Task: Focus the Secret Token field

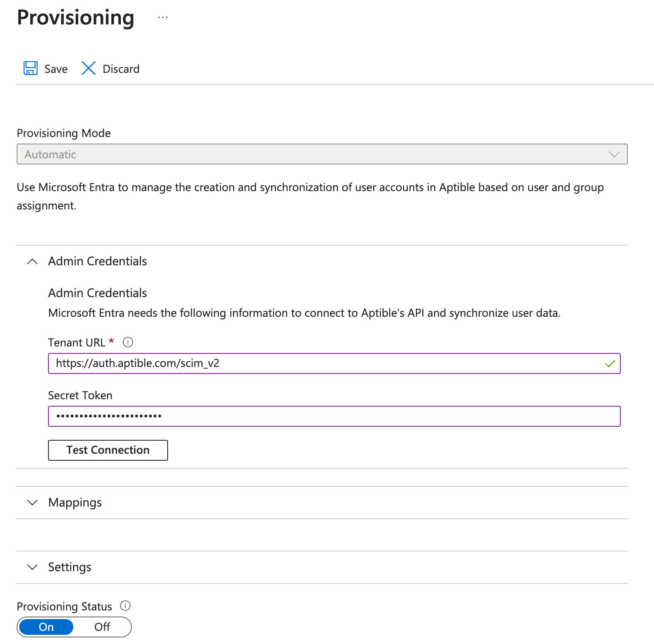Action: (x=334, y=416)
